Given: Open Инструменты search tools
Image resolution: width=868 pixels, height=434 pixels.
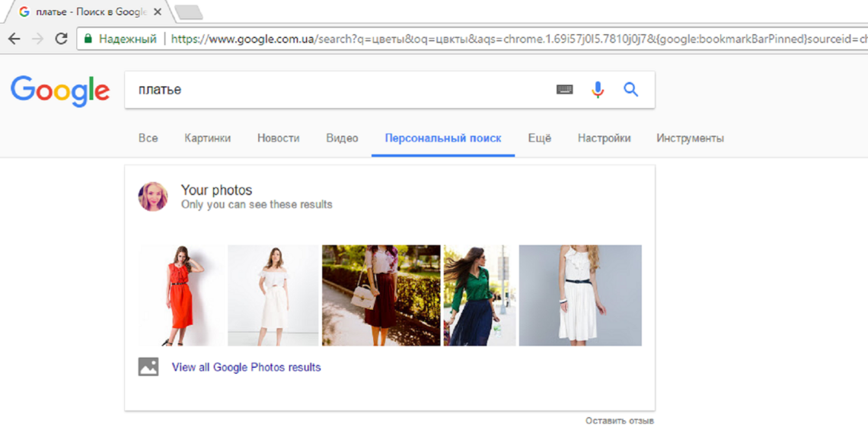Looking at the screenshot, I should pyautogui.click(x=690, y=139).
